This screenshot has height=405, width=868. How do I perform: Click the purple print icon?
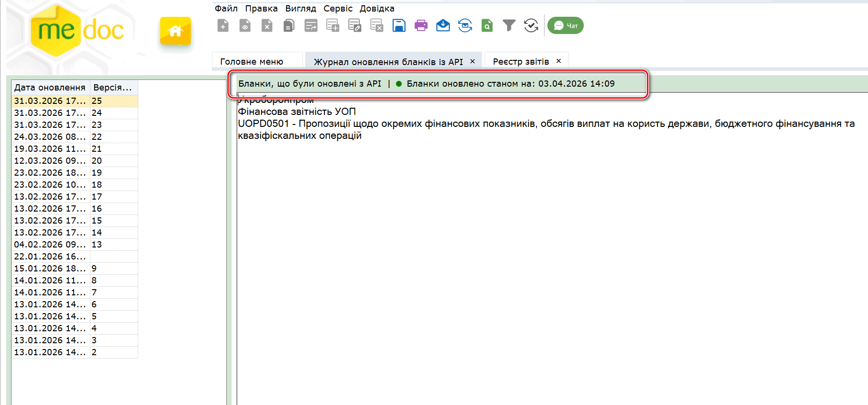[x=421, y=25]
